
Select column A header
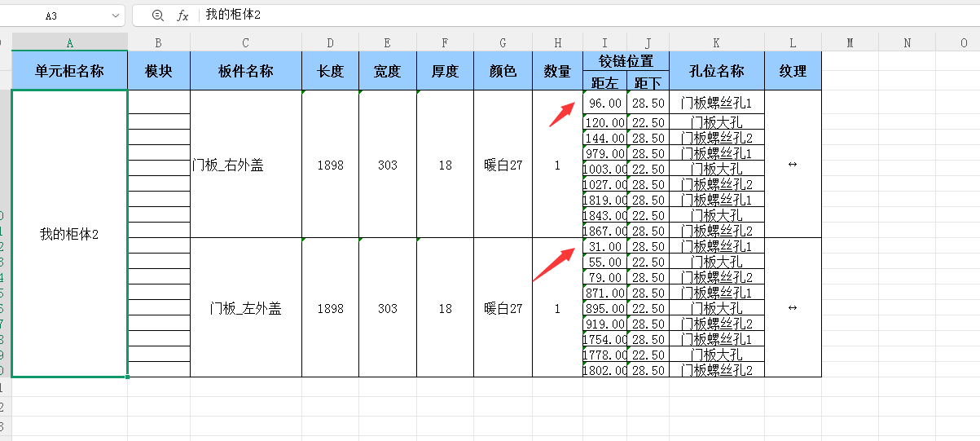(x=69, y=43)
